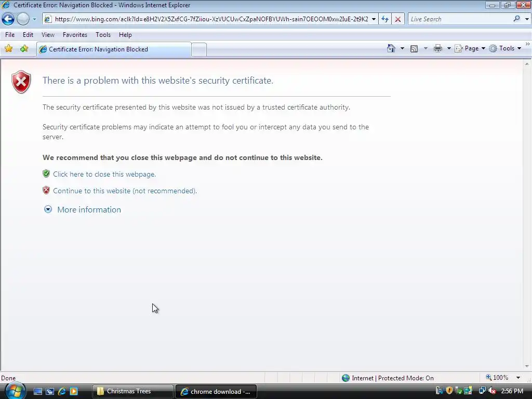The width and height of the screenshot is (532, 399).
Task: Open the Tools gear command bar menu
Action: click(505, 48)
